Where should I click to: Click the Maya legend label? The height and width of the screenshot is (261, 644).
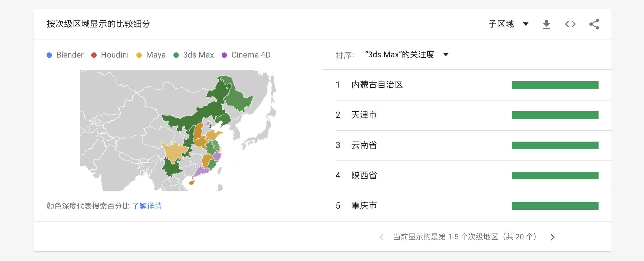pos(156,55)
